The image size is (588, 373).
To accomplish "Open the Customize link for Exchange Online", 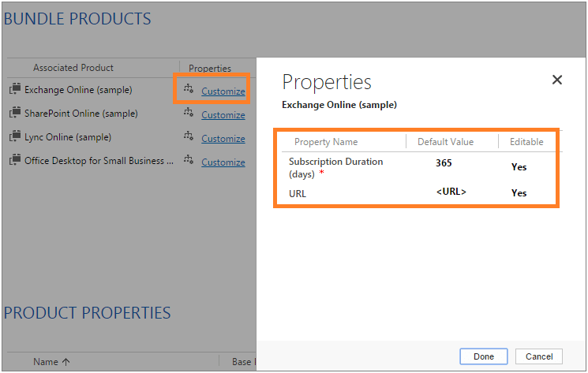I will click(223, 91).
